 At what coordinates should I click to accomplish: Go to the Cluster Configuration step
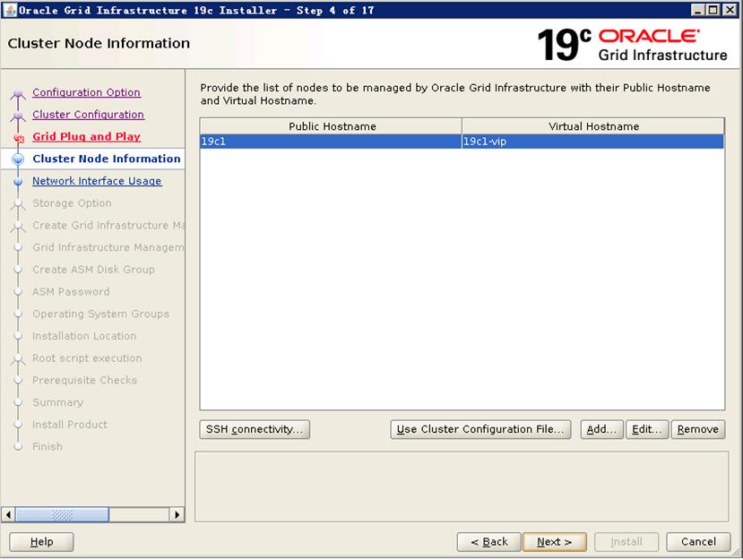coord(88,115)
